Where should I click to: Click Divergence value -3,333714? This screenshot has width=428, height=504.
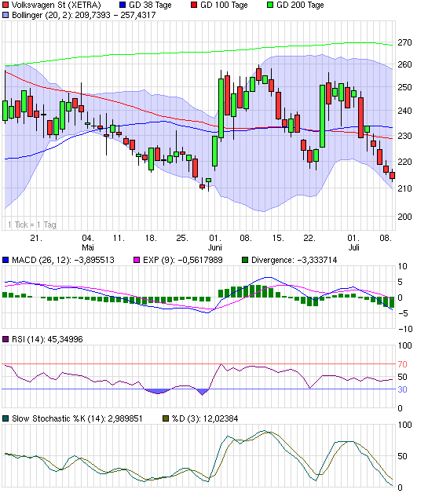[x=316, y=260]
